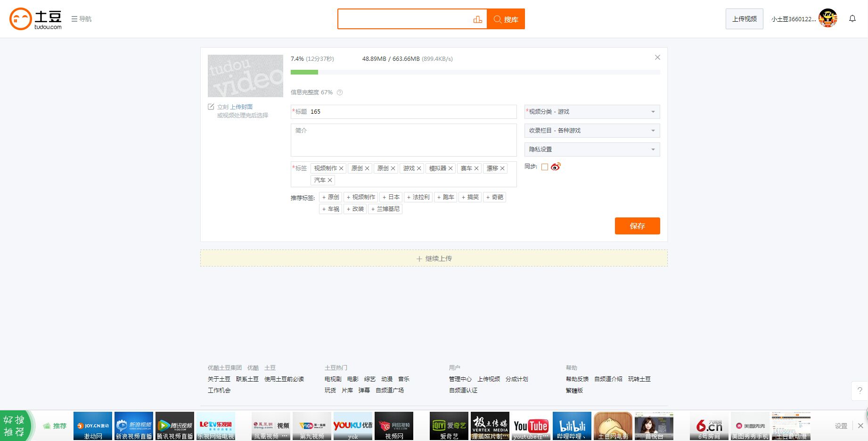
Task: Remove the 模拟器 tag
Action: (450, 168)
